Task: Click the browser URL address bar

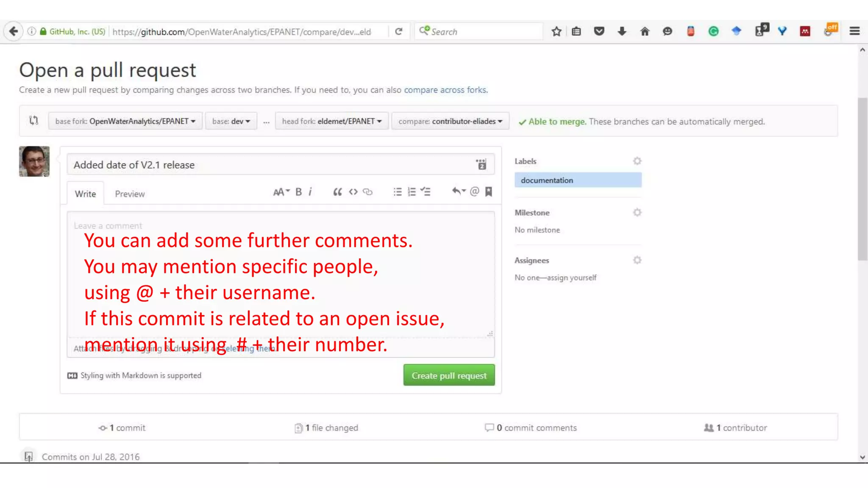Action: pos(242,31)
